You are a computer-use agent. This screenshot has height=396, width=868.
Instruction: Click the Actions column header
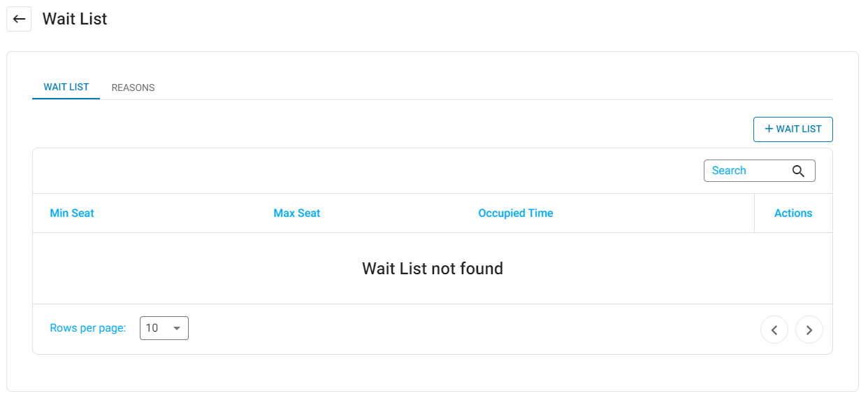coord(793,213)
